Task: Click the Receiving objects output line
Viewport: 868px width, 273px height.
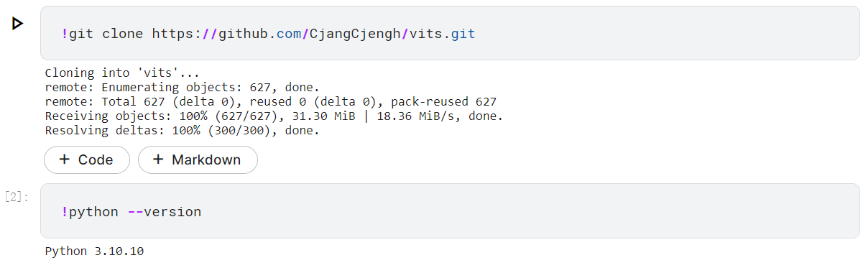Action: (x=274, y=116)
